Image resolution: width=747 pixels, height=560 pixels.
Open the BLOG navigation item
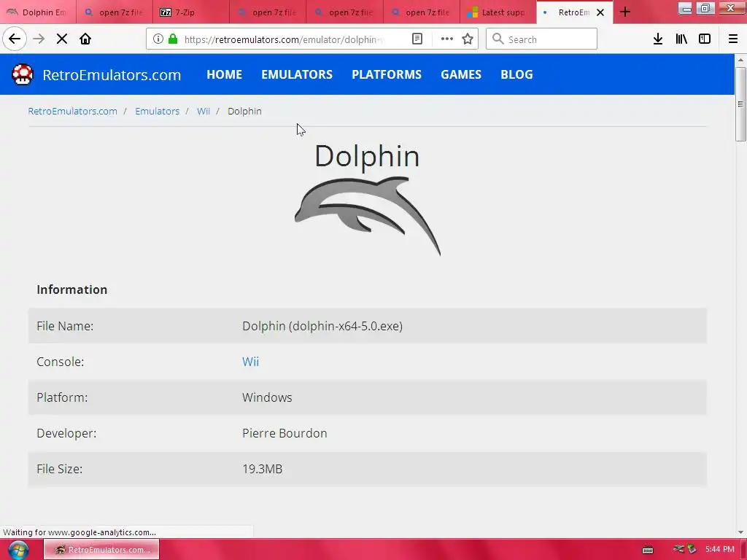517,75
